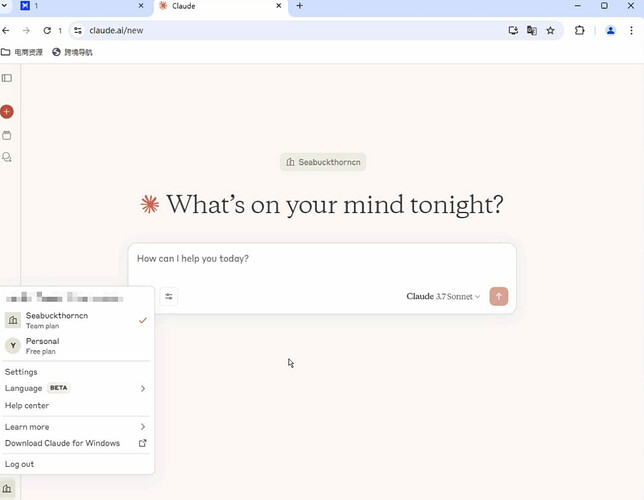Open the Chrome profile avatar

coord(610,30)
